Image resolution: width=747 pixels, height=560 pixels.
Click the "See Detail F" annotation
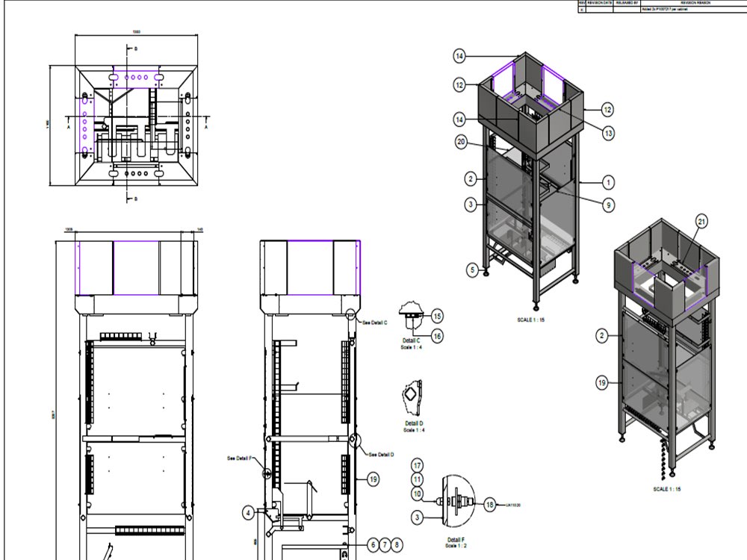click(x=239, y=458)
